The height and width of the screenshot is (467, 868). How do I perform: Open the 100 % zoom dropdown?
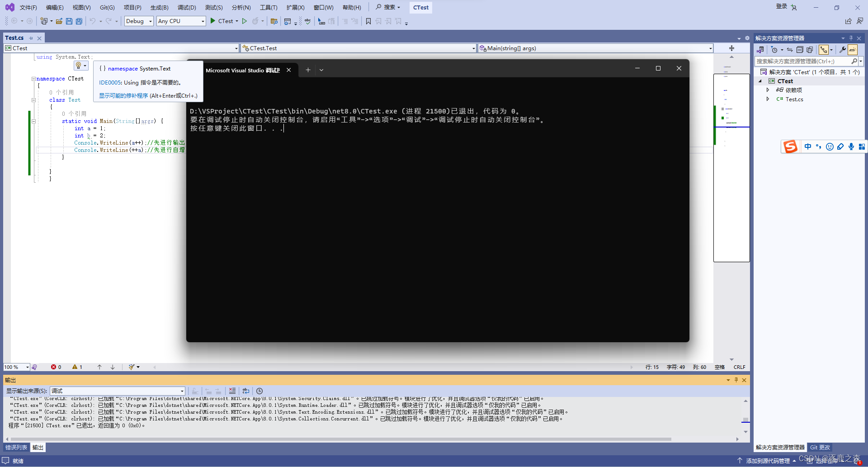click(17, 367)
